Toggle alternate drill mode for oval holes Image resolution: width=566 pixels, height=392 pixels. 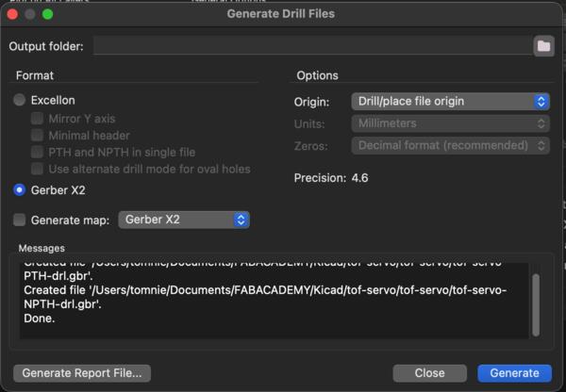point(37,170)
